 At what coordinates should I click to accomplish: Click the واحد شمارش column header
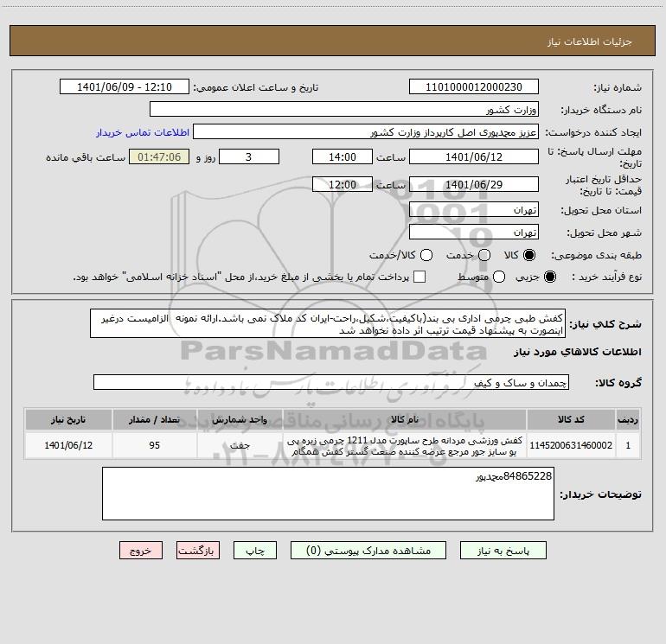[240, 419]
